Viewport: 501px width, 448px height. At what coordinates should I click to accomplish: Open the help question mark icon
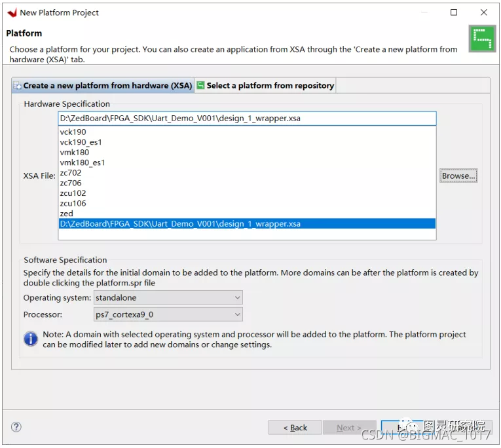pyautogui.click(x=16, y=427)
